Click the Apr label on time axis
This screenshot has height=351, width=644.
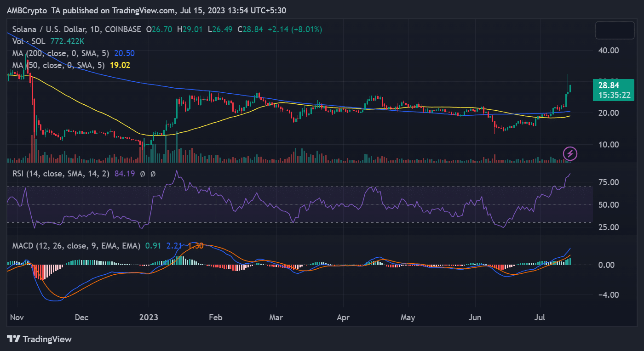coord(343,317)
